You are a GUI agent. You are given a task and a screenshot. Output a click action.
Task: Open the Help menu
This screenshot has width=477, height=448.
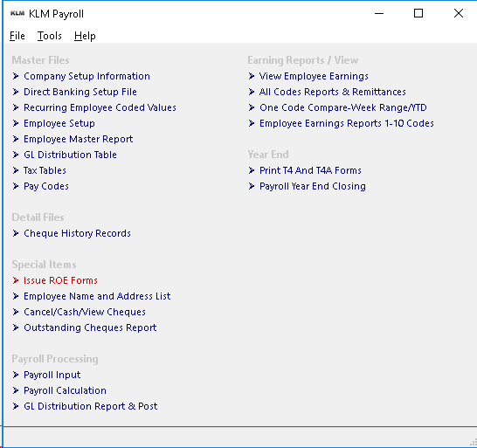tap(85, 36)
